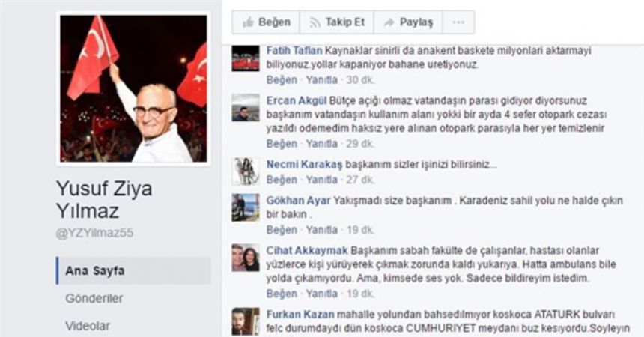Select the Ana Sayfa tab
Viewport: 644px width, 337px height.
[x=133, y=270]
